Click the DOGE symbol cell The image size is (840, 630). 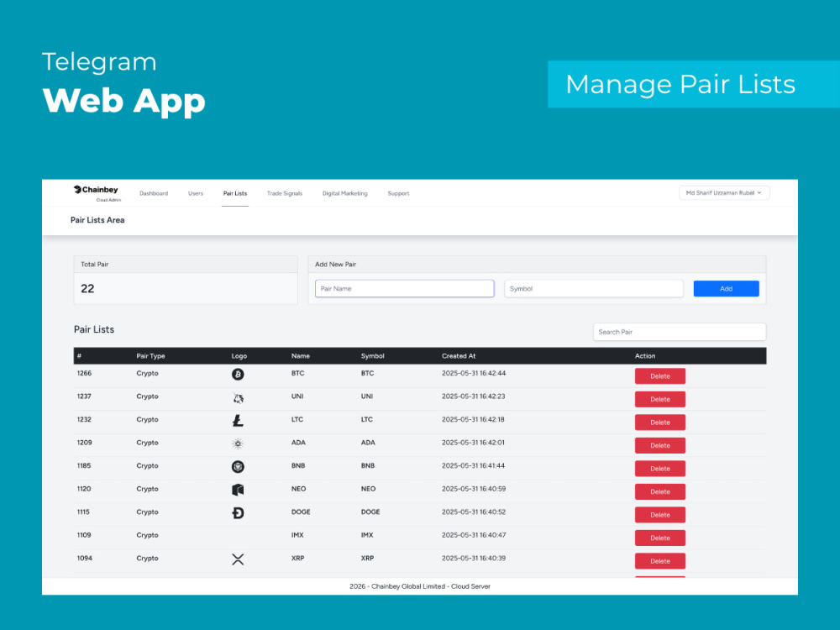(x=370, y=512)
